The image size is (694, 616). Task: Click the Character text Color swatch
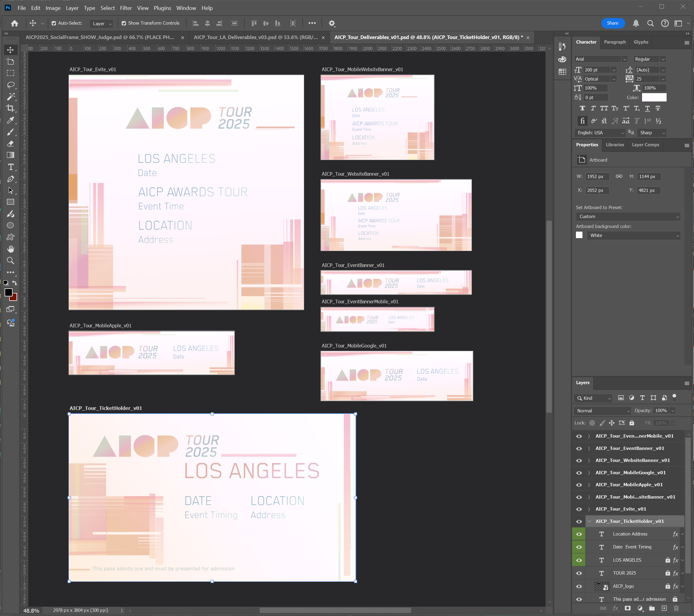point(654,98)
